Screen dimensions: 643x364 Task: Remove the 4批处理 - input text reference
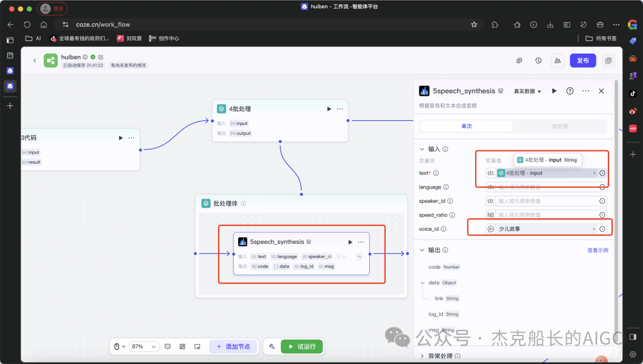594,173
